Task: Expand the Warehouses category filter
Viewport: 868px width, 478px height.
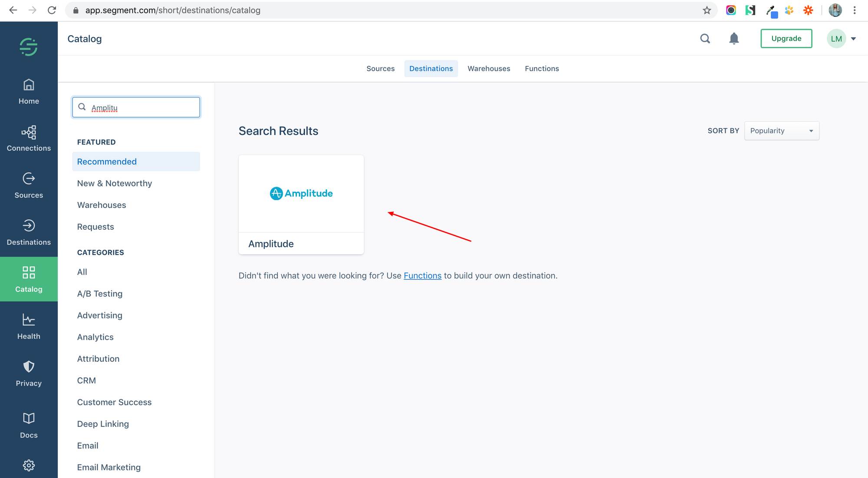Action: (101, 205)
